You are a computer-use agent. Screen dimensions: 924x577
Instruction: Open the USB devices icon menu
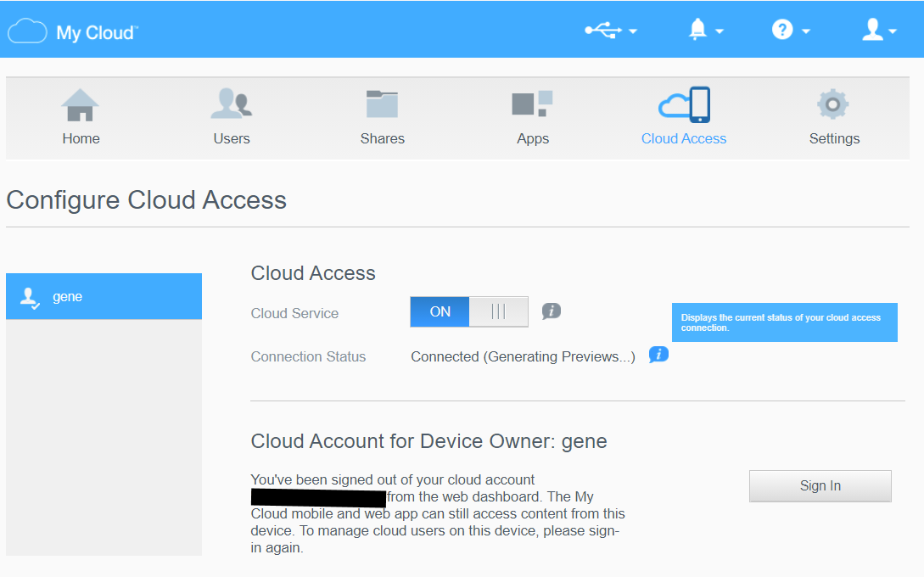(x=602, y=30)
